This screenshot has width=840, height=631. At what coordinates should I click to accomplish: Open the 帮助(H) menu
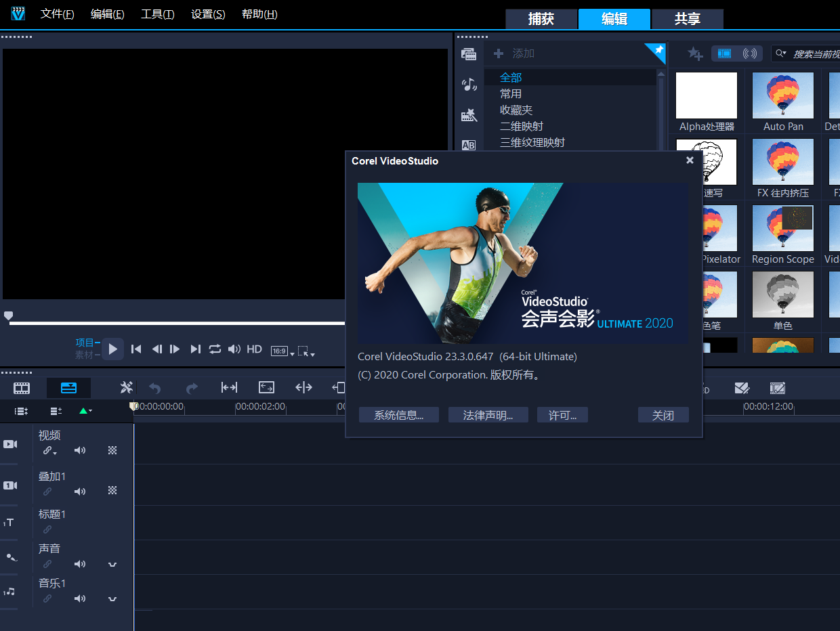pyautogui.click(x=259, y=14)
